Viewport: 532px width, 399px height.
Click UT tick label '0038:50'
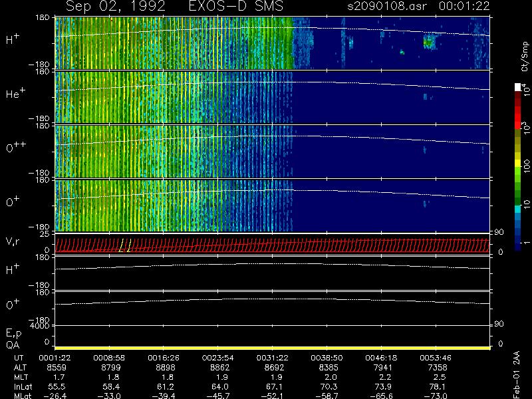point(327,358)
